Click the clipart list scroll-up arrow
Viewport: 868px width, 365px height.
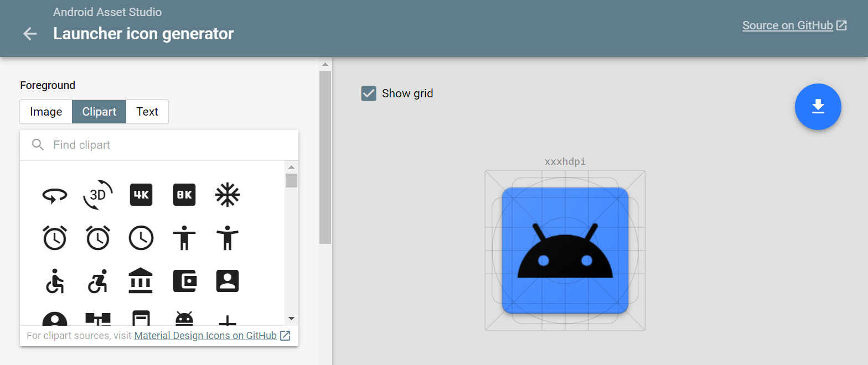click(x=291, y=167)
